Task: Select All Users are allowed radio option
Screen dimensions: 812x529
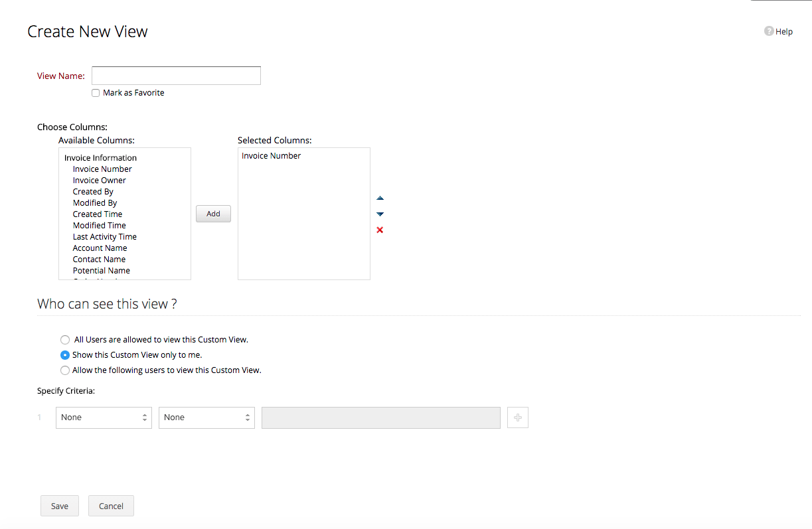Action: [x=65, y=340]
